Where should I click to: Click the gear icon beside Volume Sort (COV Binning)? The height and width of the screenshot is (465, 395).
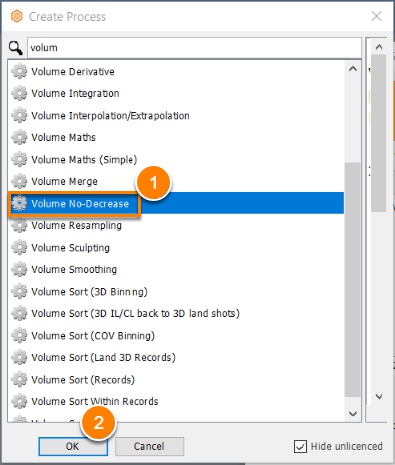click(19, 335)
